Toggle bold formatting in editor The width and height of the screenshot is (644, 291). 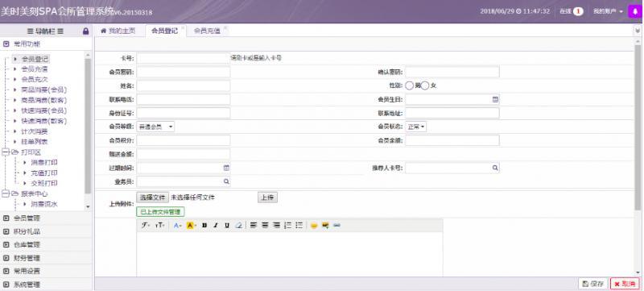click(x=204, y=225)
